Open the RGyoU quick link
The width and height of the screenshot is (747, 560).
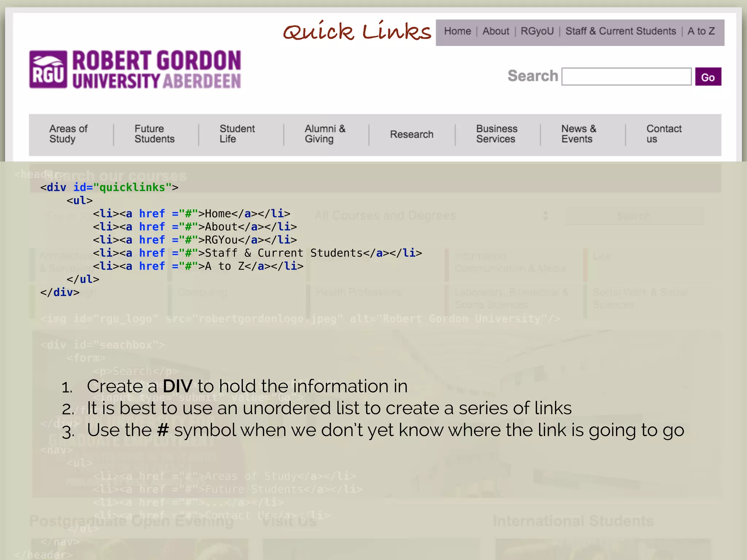tap(537, 31)
